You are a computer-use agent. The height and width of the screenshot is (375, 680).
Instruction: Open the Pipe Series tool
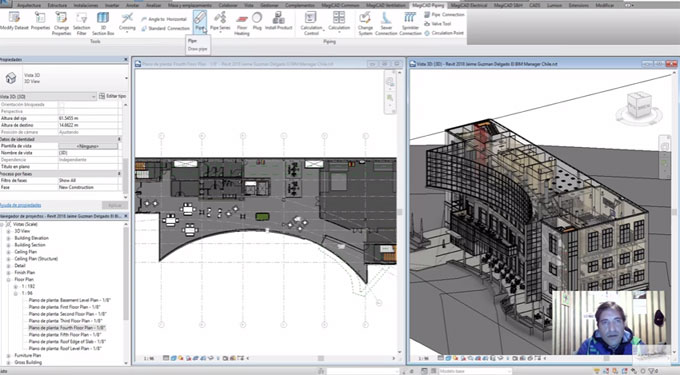[220, 21]
